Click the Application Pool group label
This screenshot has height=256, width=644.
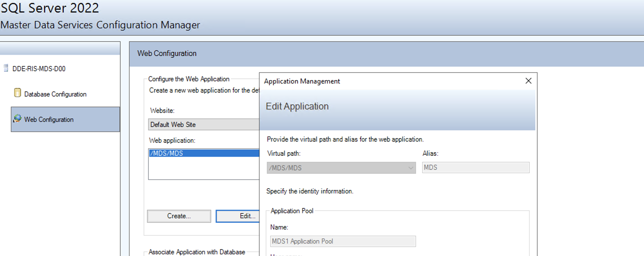coord(292,211)
